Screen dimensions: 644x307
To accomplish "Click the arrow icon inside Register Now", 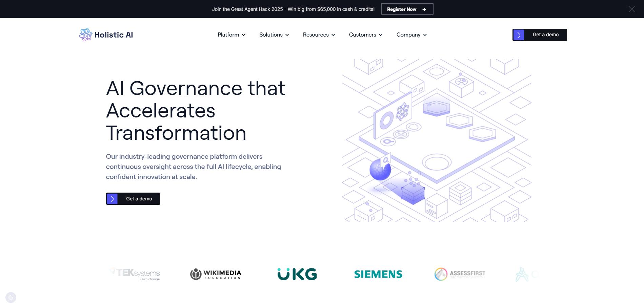I will pos(424,9).
